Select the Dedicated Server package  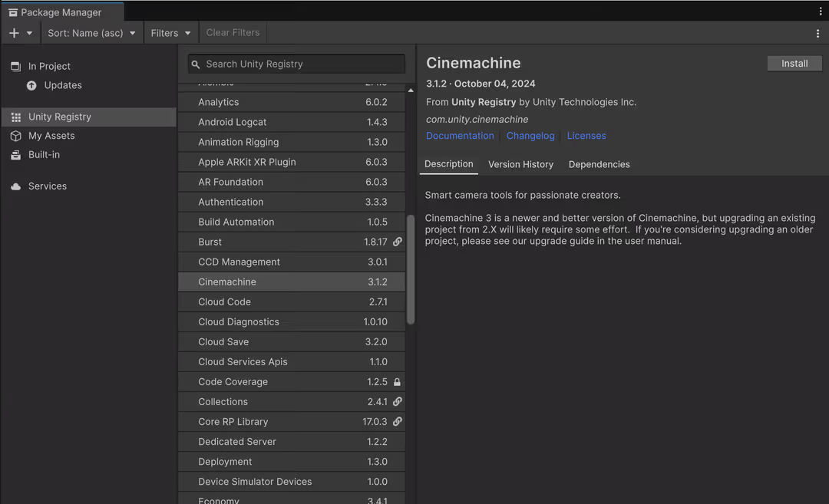pos(292,442)
